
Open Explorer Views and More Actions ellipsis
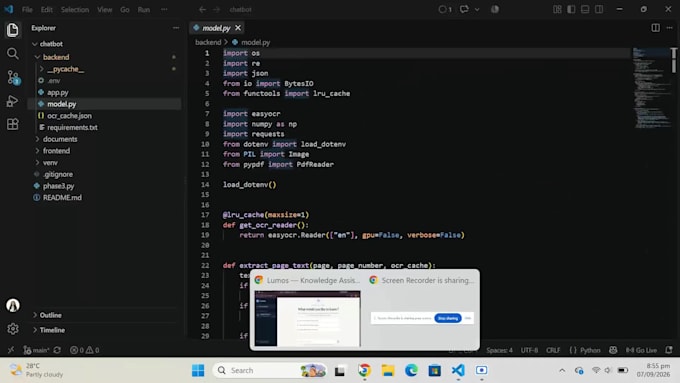[x=176, y=28]
